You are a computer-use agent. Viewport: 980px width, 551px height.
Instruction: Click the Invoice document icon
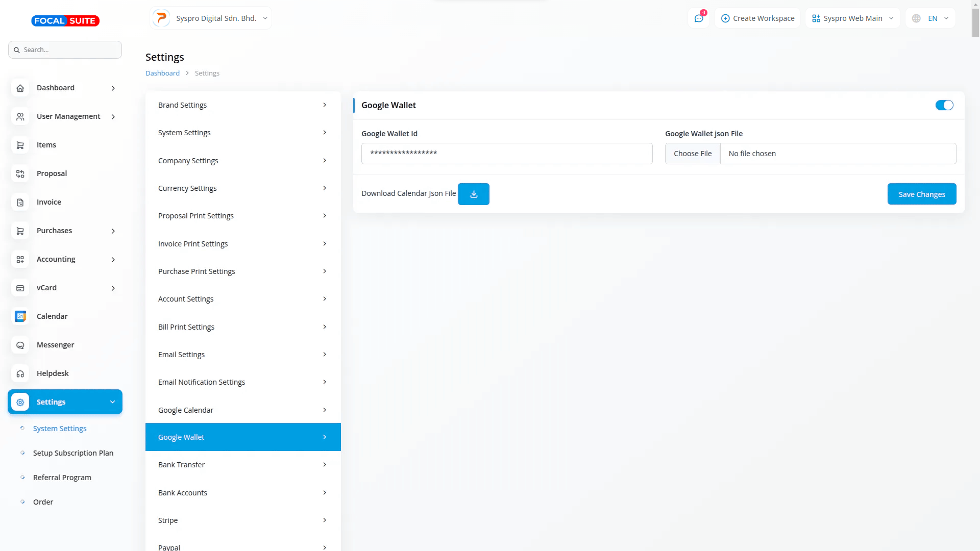click(x=20, y=202)
